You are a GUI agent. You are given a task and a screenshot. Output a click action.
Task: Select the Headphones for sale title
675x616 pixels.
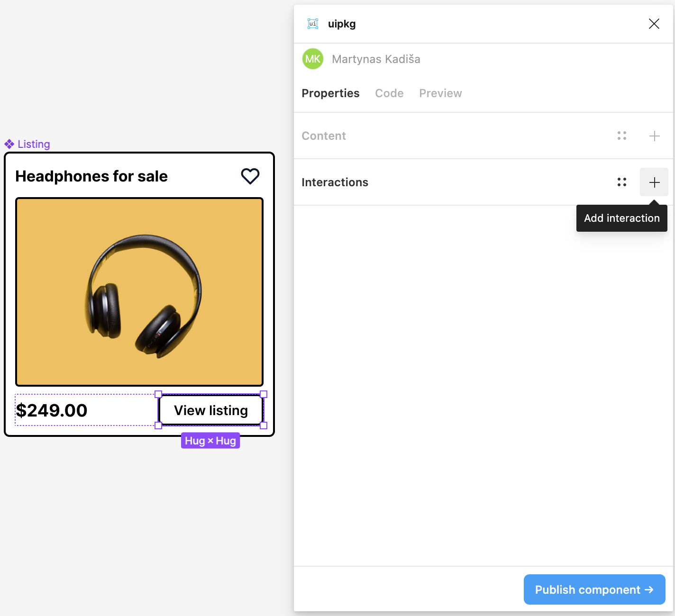pos(91,176)
